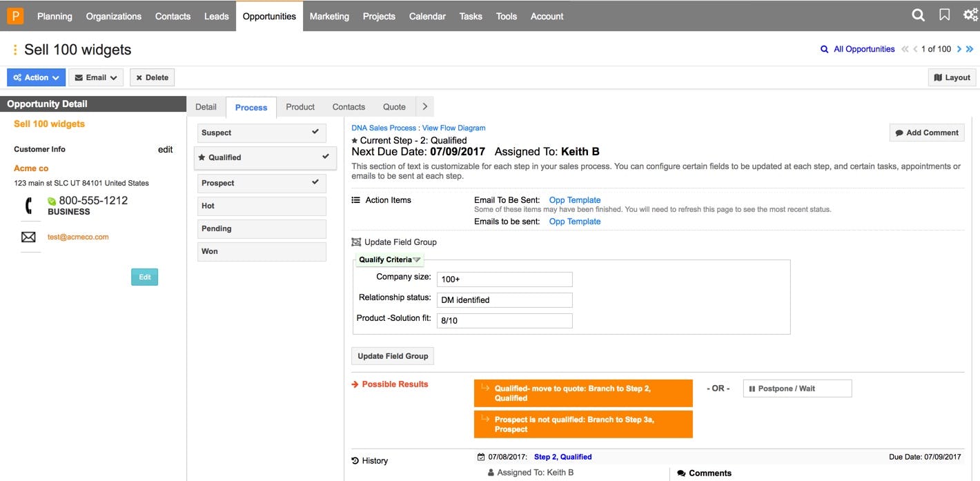Click the phone icon beside 800-555-1212
980x481 pixels.
point(28,206)
